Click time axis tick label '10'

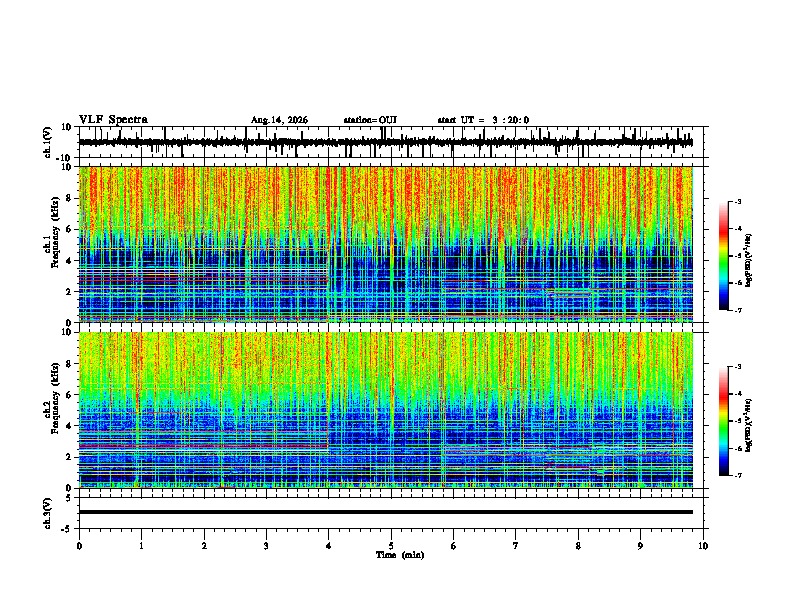point(703,546)
